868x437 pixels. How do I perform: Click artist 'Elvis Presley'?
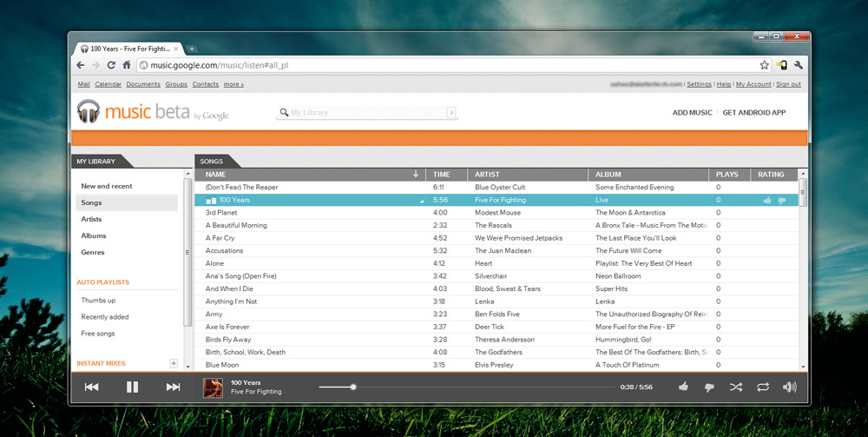(494, 365)
